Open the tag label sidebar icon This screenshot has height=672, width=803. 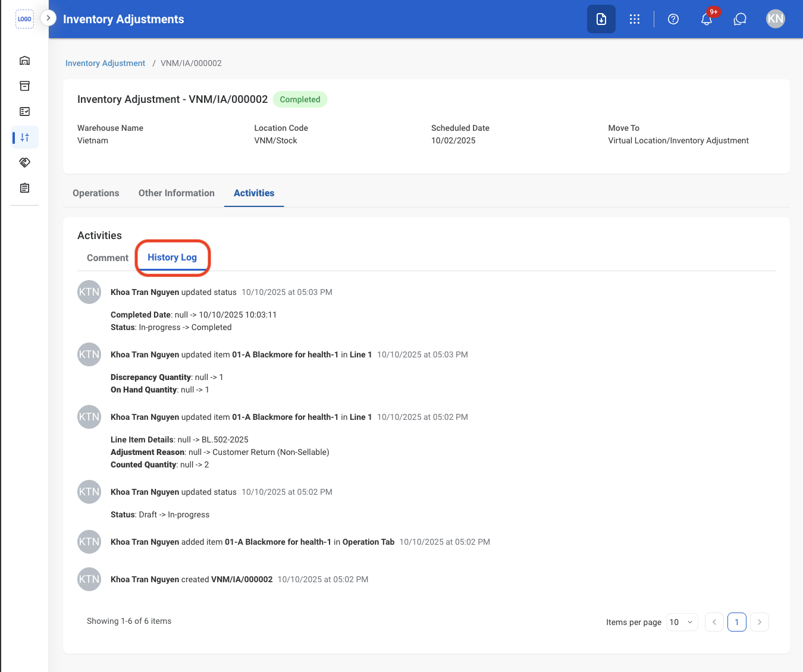(24, 162)
